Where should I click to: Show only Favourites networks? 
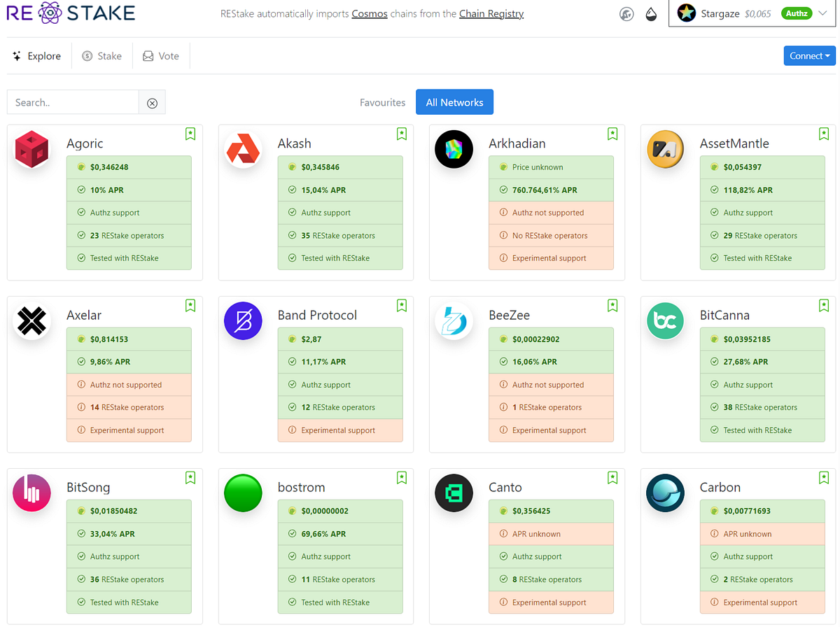click(382, 102)
